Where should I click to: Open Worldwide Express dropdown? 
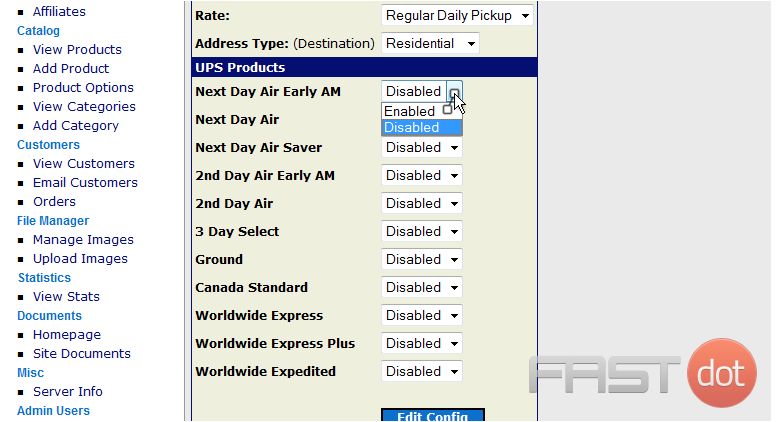pyautogui.click(x=422, y=316)
